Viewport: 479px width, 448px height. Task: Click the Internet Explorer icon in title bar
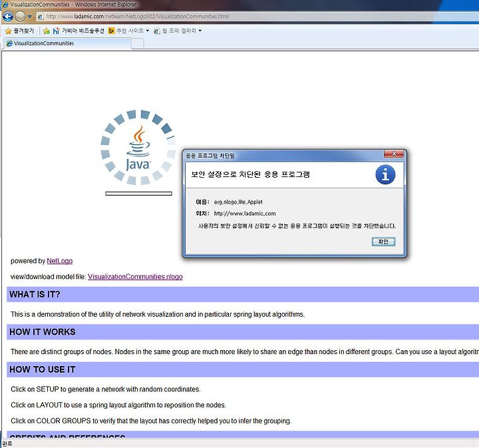[5, 5]
